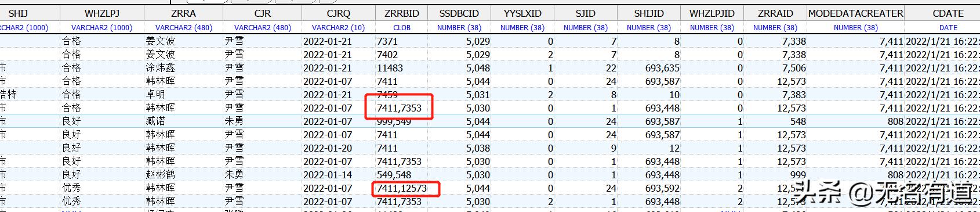Image resolution: width=980 pixels, height=212 pixels.
Task: Click 朱勇 in the 臧诺 row
Action: pos(234,121)
